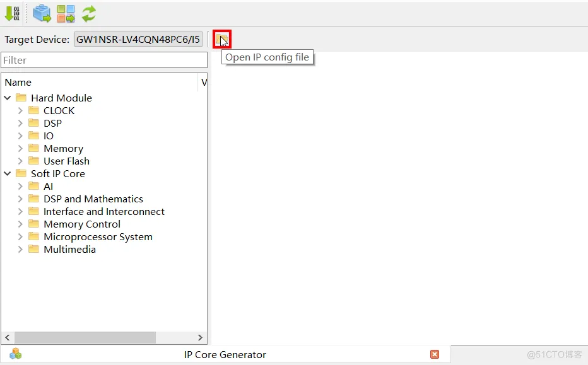588x365 pixels.
Task: Focus the Filter text box
Action: tap(104, 60)
